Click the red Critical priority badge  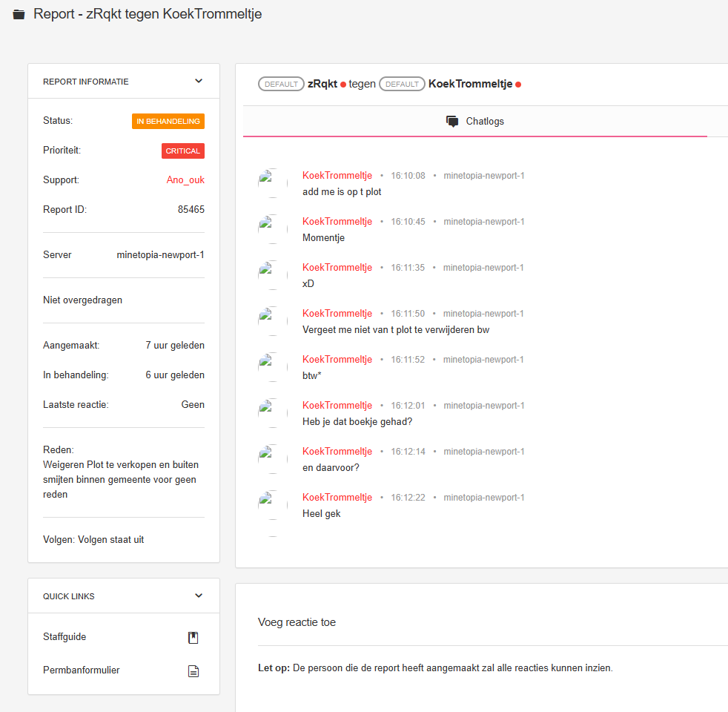(183, 151)
